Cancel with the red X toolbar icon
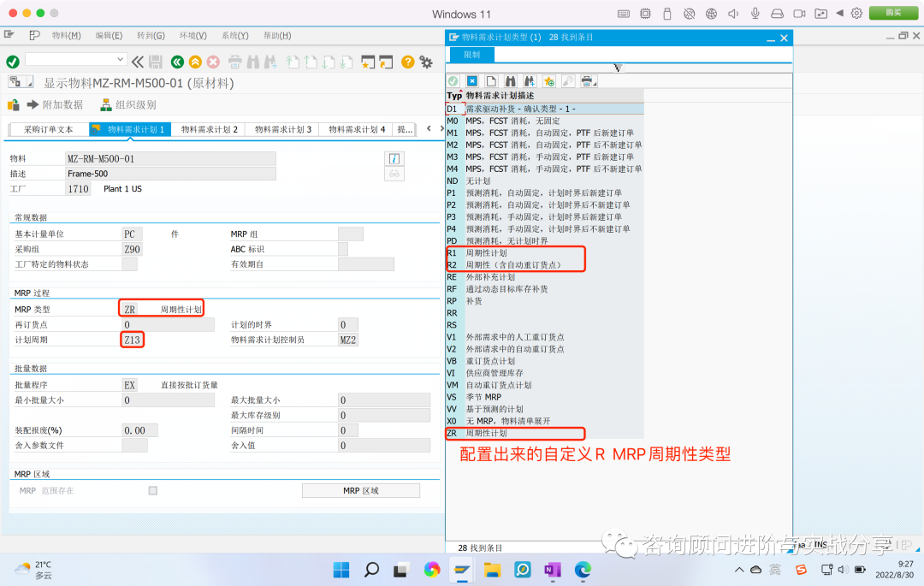The height and width of the screenshot is (586, 924). pos(213,62)
